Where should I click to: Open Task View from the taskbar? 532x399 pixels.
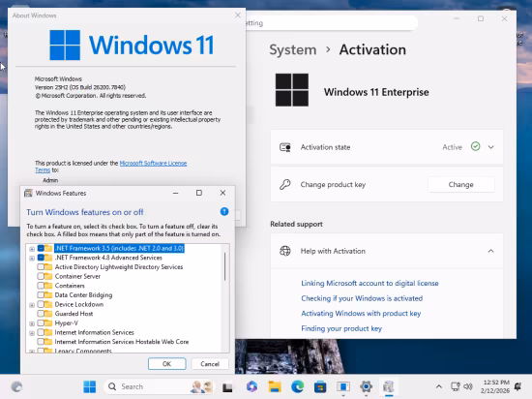pos(227,386)
